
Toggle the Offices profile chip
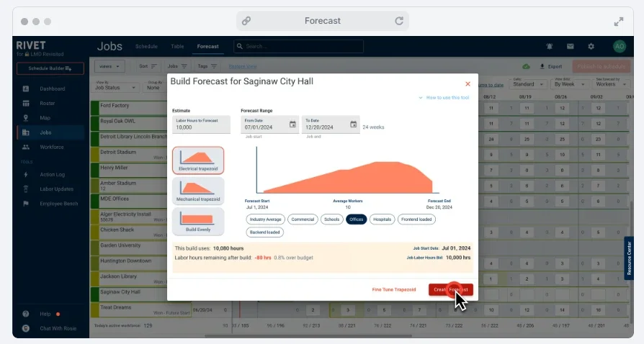(x=356, y=219)
